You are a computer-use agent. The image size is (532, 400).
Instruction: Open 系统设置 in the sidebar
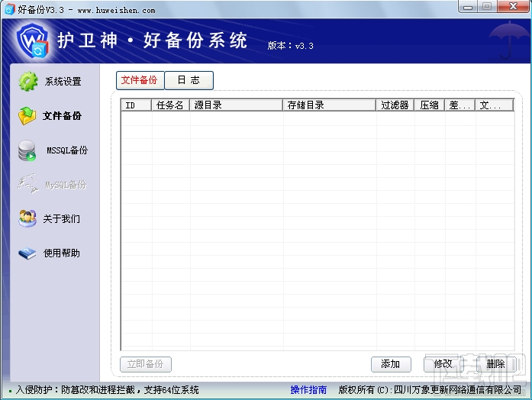(63, 82)
